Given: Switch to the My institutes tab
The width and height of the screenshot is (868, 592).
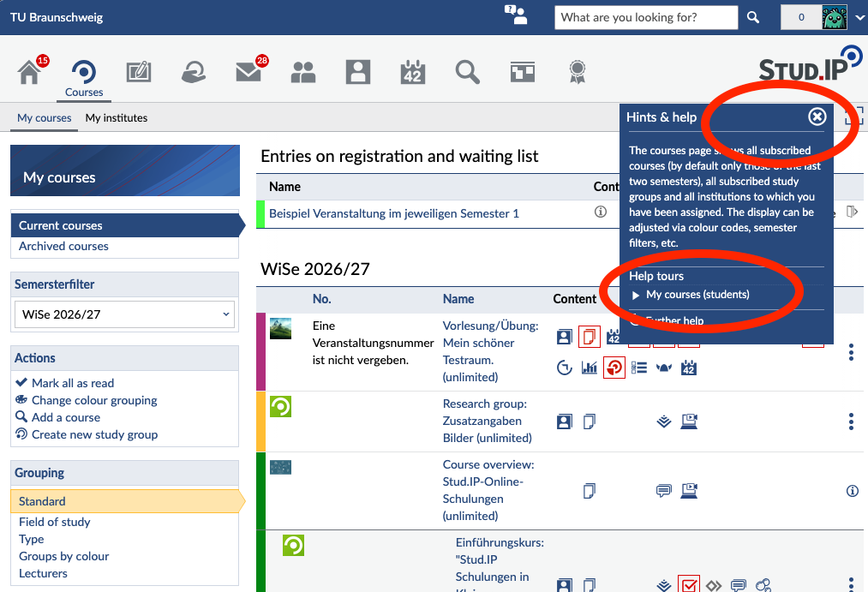Looking at the screenshot, I should (x=117, y=118).
